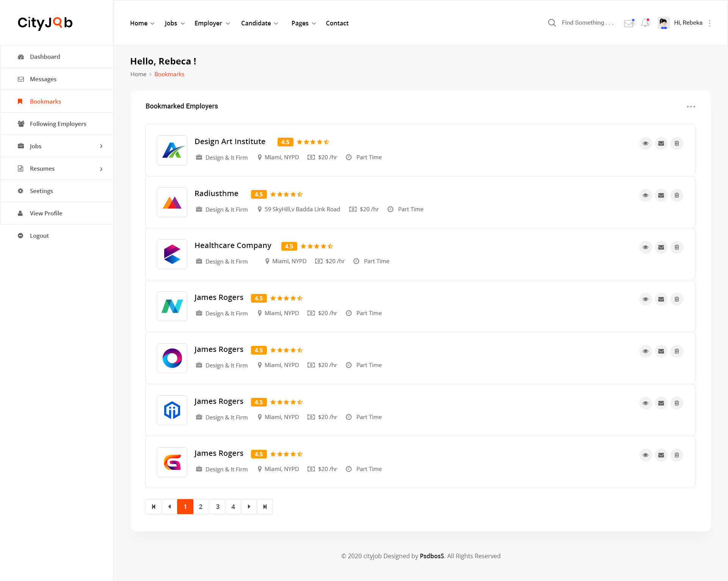
Task: Open the mail inbox icon in the header
Action: point(629,23)
